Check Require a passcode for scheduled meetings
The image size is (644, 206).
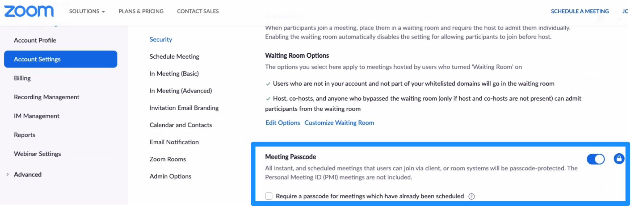point(269,196)
